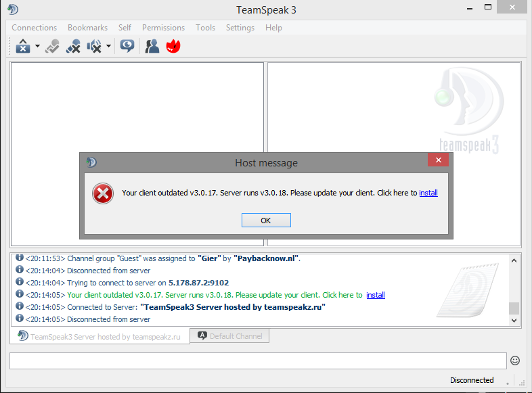Viewport: 532px width, 393px height.
Task: Click the chat message input field
Action: (x=258, y=361)
